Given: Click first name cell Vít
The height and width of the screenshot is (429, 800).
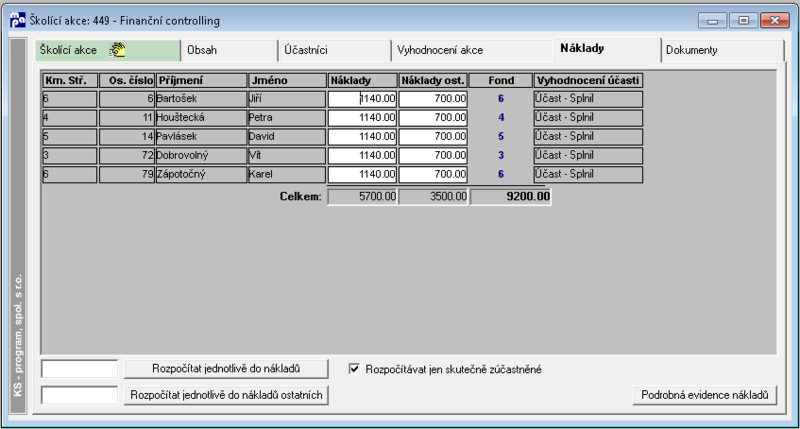Looking at the screenshot, I should [287, 156].
